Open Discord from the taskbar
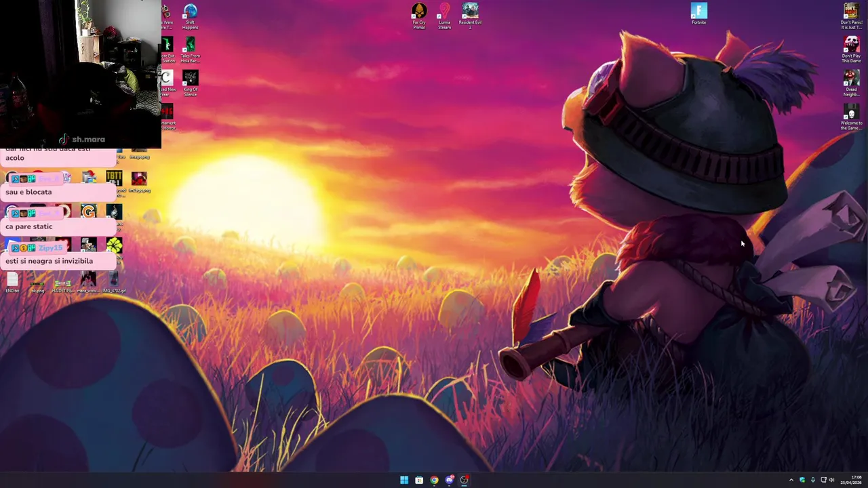The height and width of the screenshot is (488, 868). pyautogui.click(x=449, y=480)
